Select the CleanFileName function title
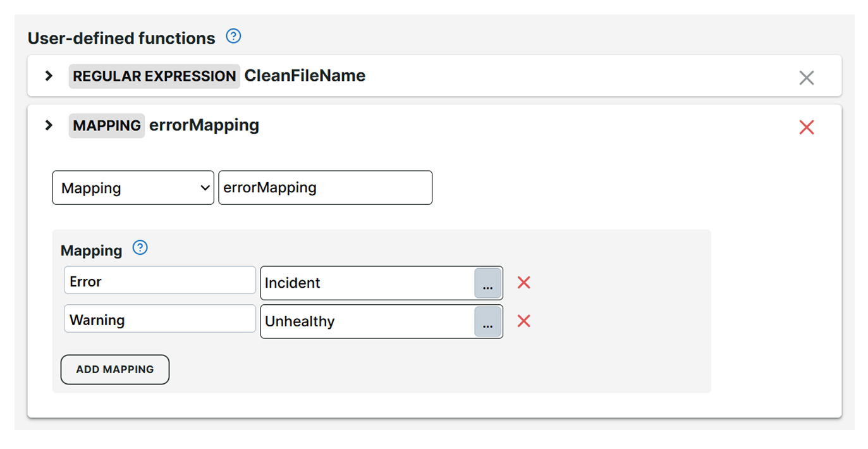The image size is (868, 449). pos(305,76)
